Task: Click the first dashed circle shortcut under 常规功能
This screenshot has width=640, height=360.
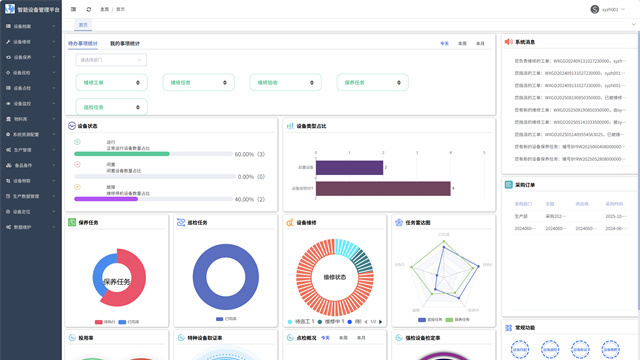Action: pos(520,349)
